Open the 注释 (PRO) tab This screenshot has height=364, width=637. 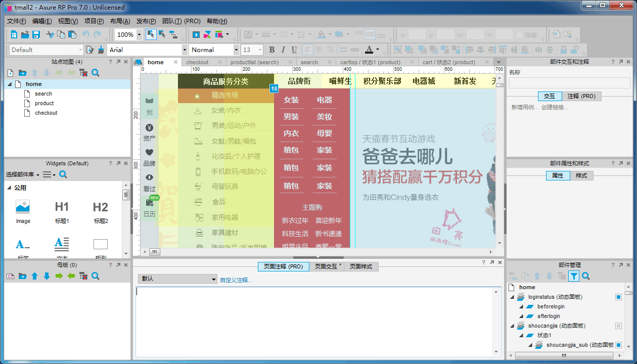click(x=581, y=96)
